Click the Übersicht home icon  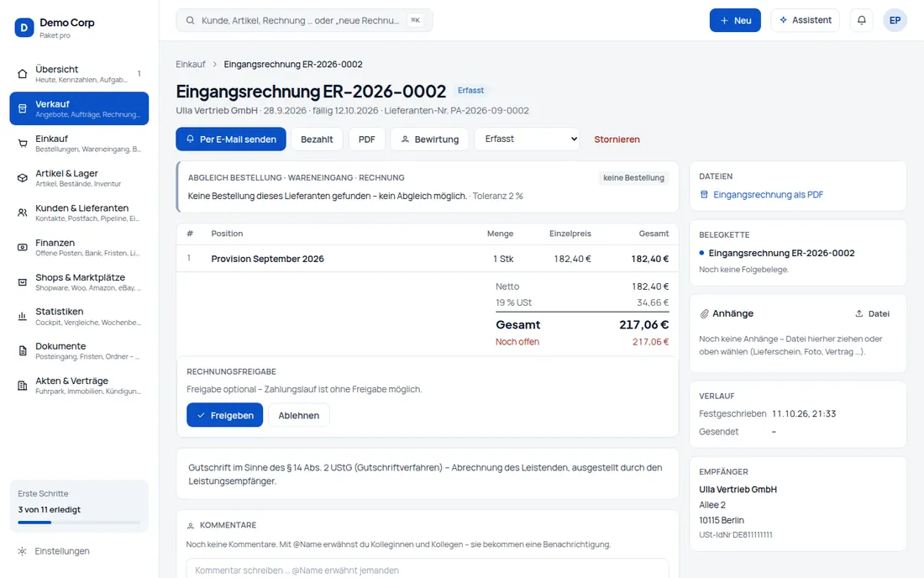coord(23,74)
